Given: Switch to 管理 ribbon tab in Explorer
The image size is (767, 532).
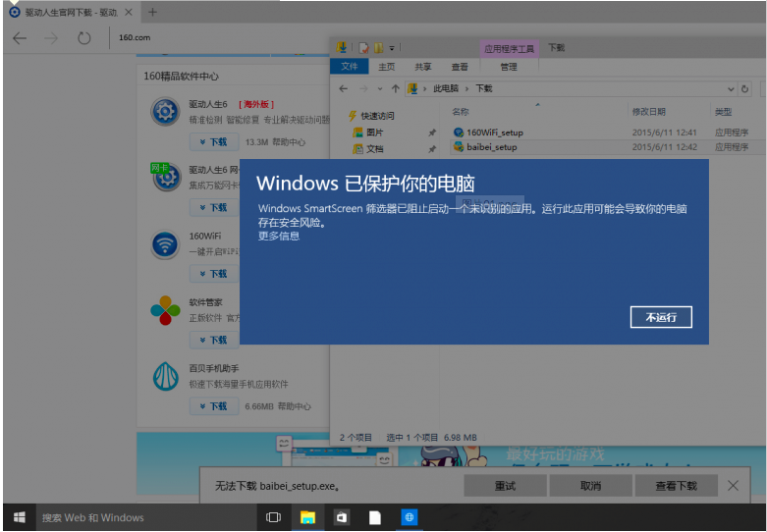Looking at the screenshot, I should point(509,67).
